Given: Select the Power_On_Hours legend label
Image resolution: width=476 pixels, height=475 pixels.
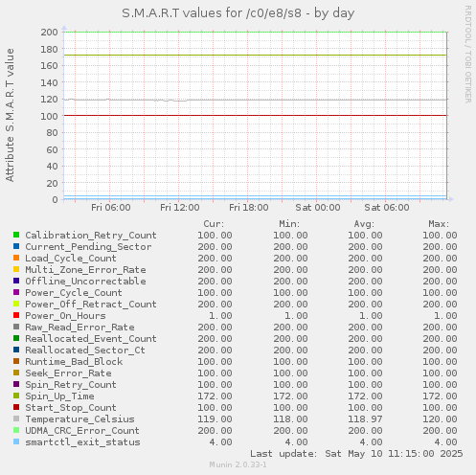Looking at the screenshot, I should (x=65, y=316).
